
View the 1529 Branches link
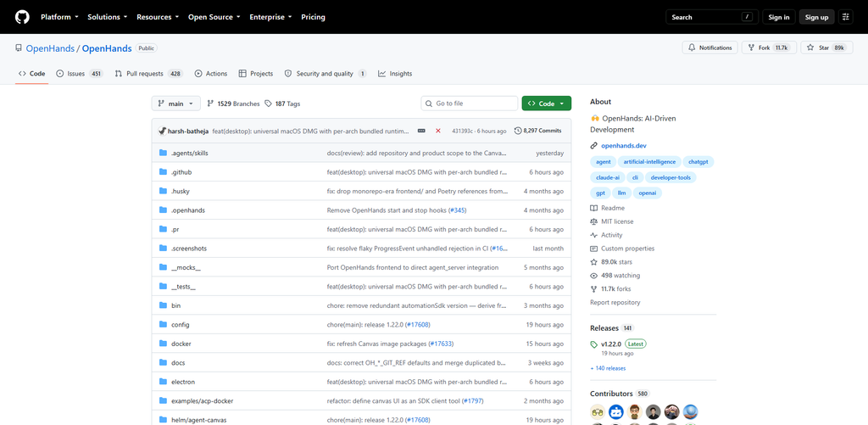233,103
